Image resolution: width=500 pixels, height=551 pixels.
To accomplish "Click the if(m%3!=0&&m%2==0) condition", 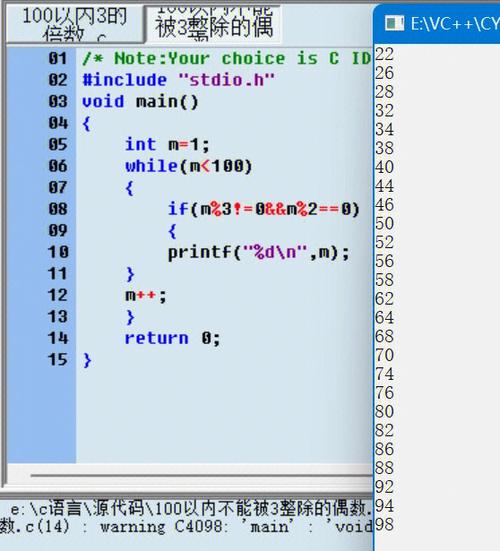I will pos(264,209).
